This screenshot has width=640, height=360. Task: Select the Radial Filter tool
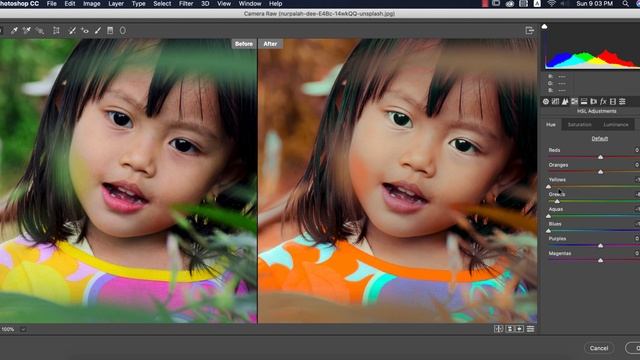122,31
